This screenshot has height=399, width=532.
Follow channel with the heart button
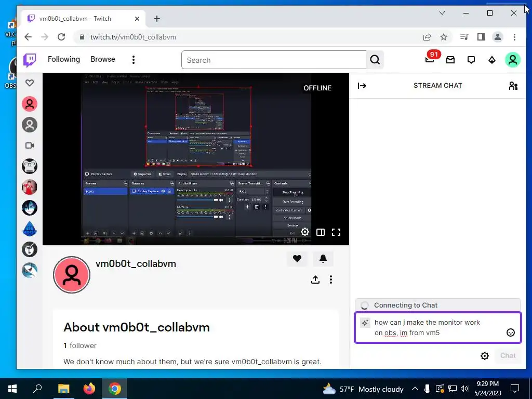coord(297,259)
